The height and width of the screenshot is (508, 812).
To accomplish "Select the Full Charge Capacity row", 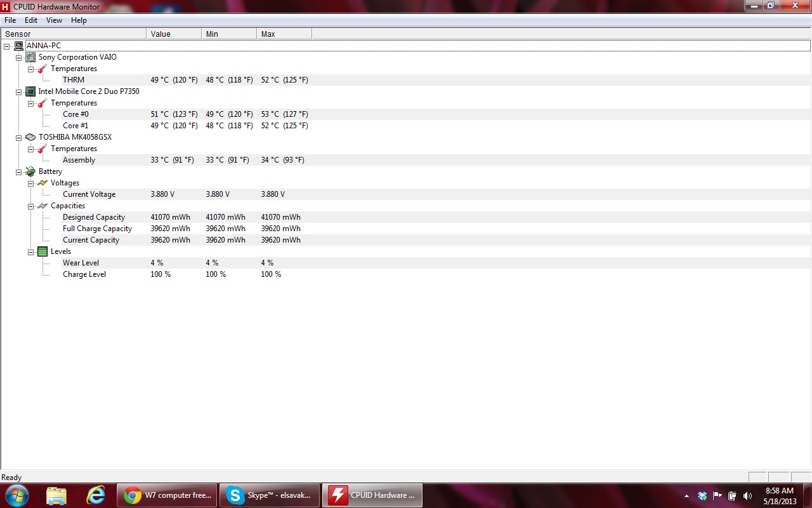I will 406,229.
